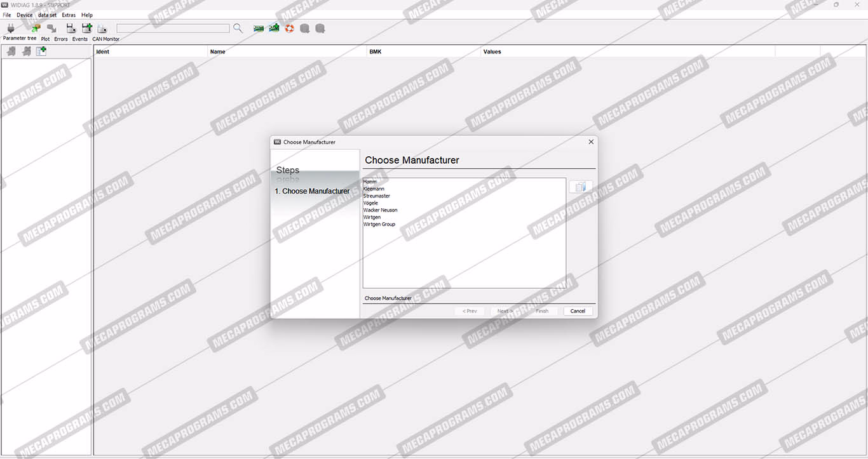Viewport: 868px width, 459px height.
Task: Click the green add-list icon in sidebar
Action: (x=41, y=51)
